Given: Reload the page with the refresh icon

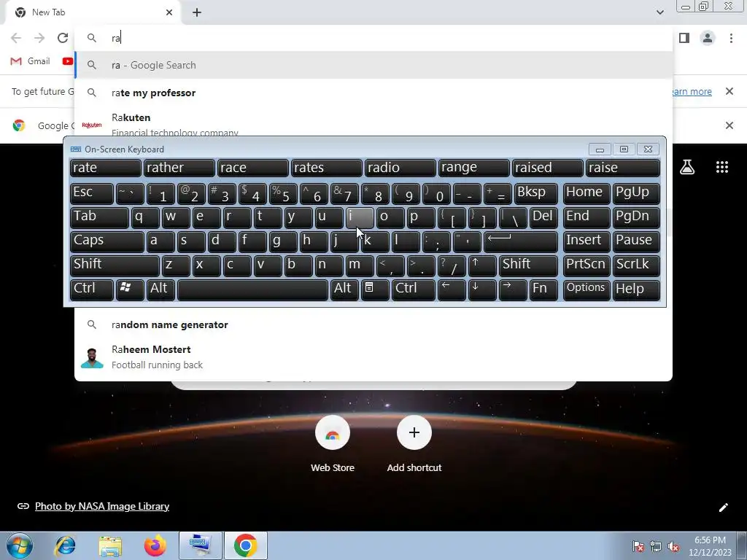Looking at the screenshot, I should [63, 38].
